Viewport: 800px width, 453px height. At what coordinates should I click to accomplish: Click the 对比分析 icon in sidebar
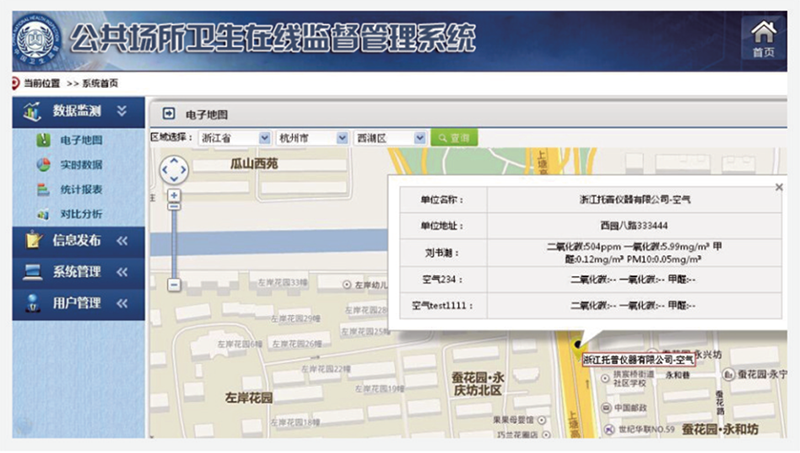coord(43,214)
